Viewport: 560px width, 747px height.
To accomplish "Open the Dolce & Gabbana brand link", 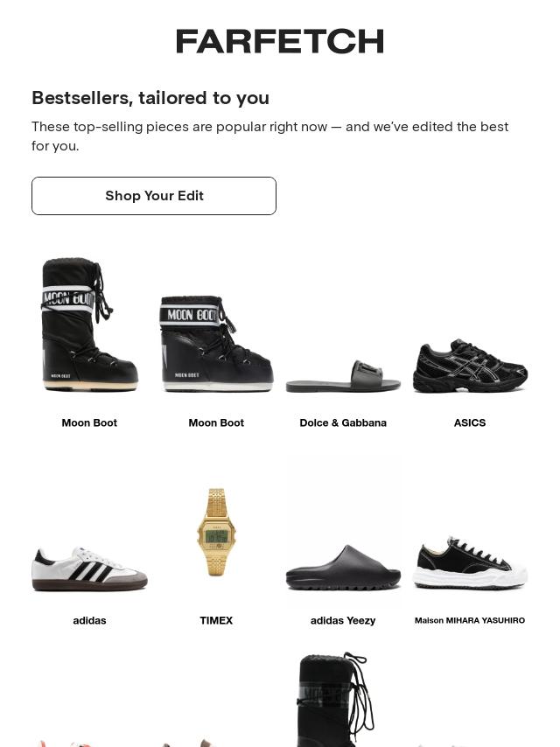I will pos(343,422).
